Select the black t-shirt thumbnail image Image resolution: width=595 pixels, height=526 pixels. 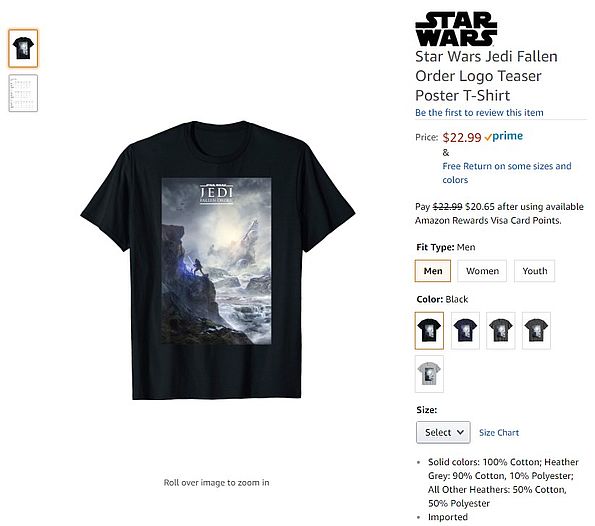click(23, 49)
